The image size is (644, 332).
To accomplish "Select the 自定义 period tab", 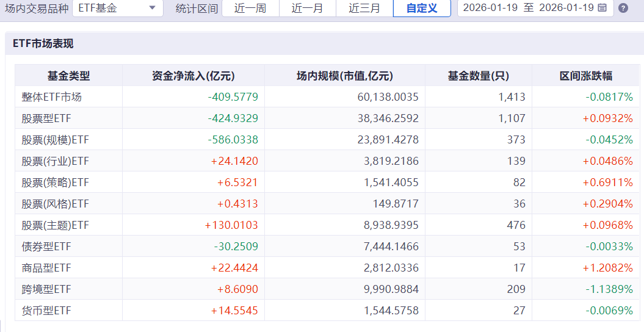I will pos(422,8).
